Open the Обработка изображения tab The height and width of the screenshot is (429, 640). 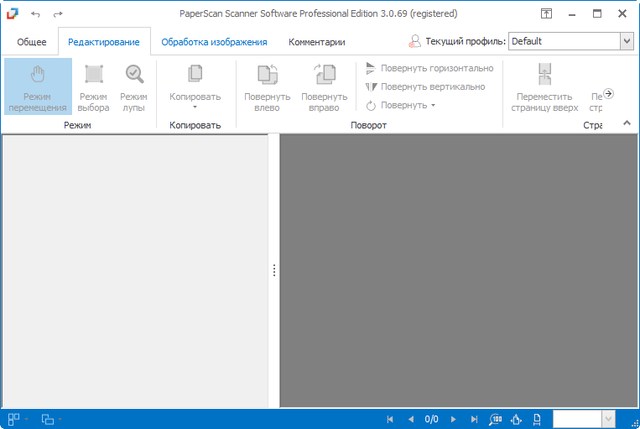point(214,42)
